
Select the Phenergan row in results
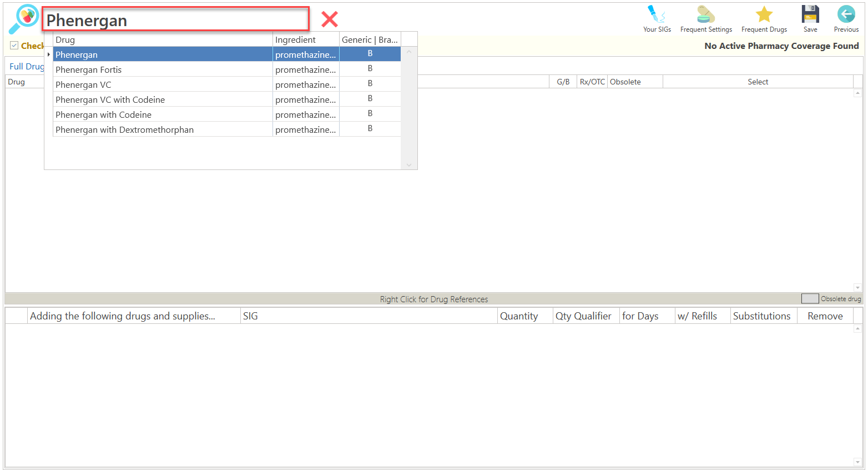(x=226, y=54)
